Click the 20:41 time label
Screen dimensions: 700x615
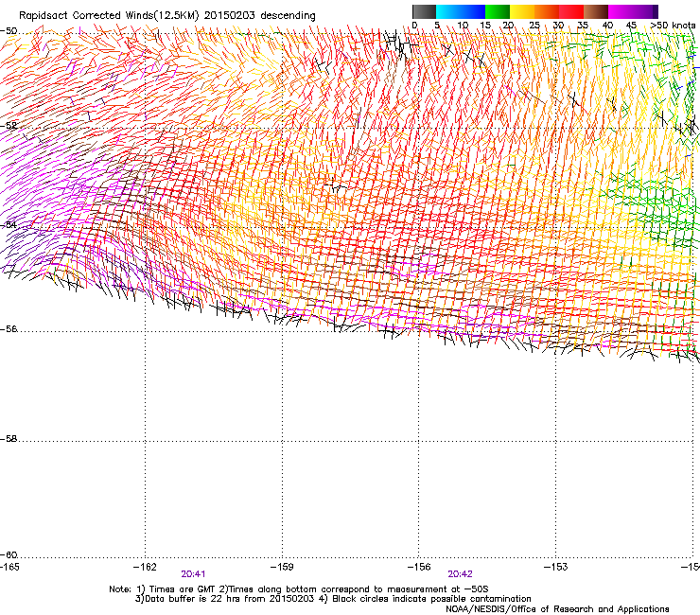pyautogui.click(x=193, y=574)
